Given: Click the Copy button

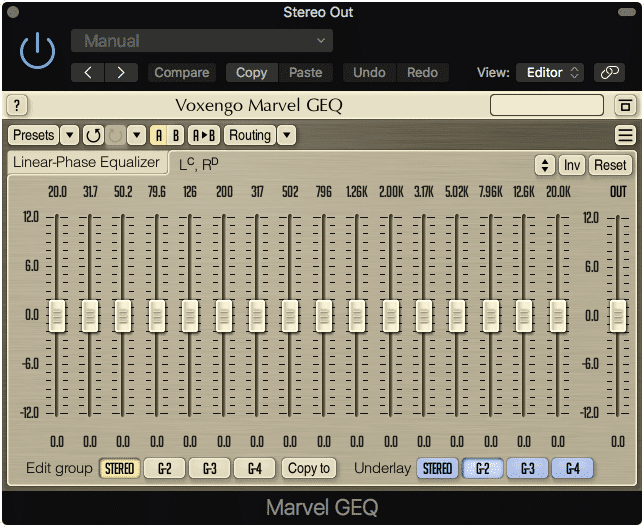Looking at the screenshot, I should (251, 73).
